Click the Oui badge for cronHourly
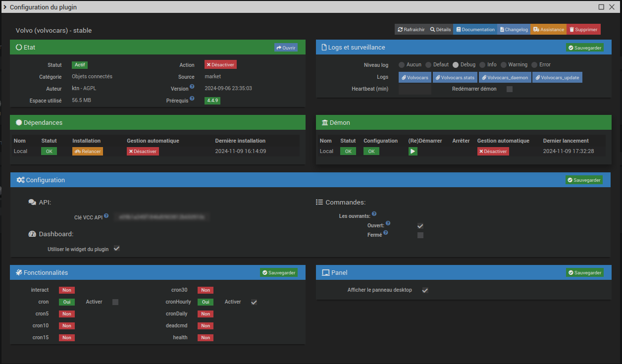 pos(206,302)
